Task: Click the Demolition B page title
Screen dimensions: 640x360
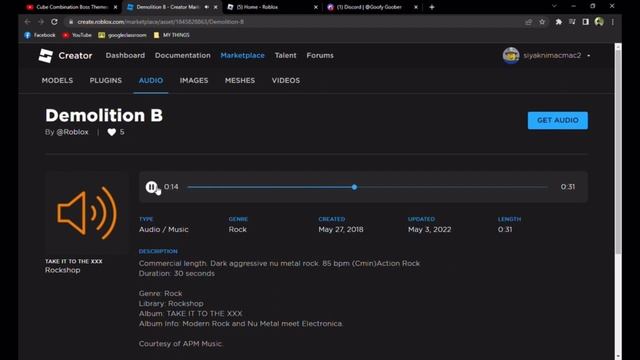Action: [104, 116]
